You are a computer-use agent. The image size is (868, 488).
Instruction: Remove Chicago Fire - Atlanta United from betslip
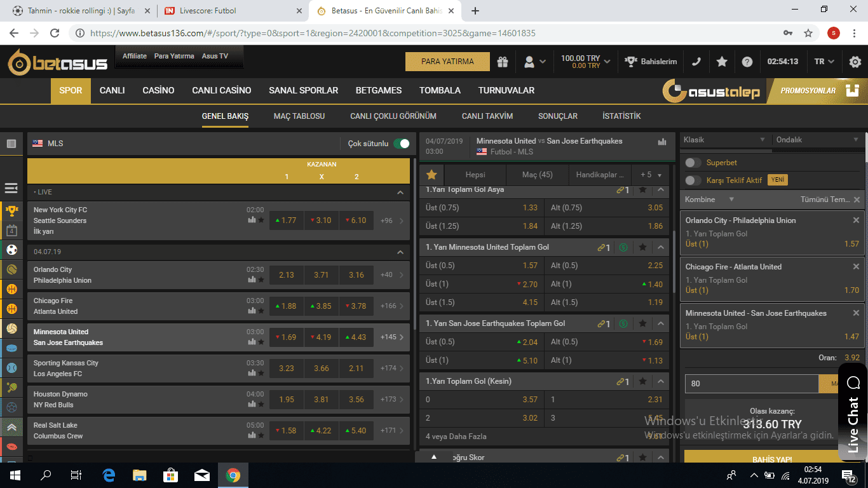856,267
